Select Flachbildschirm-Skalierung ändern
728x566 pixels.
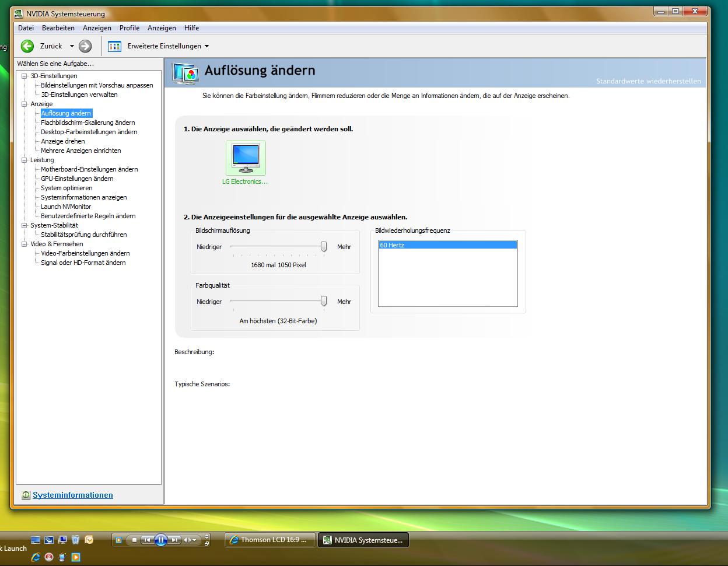[x=87, y=123]
